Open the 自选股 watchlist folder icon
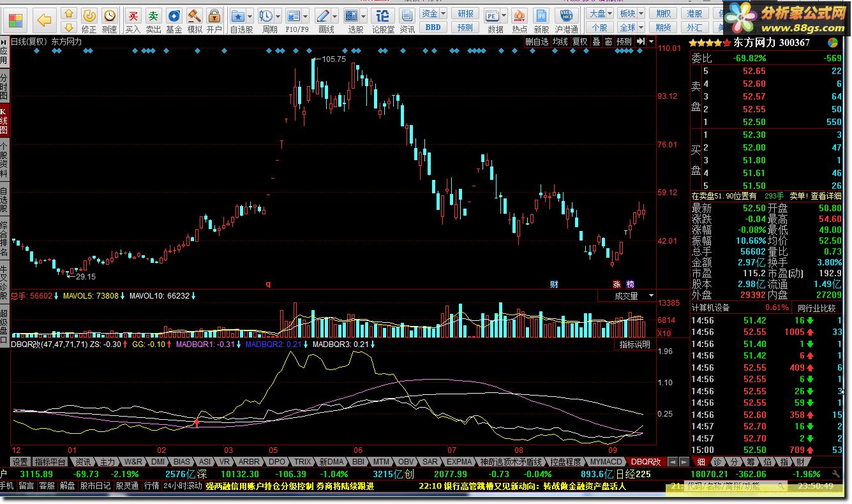The height and width of the screenshot is (504, 852). coord(238,16)
